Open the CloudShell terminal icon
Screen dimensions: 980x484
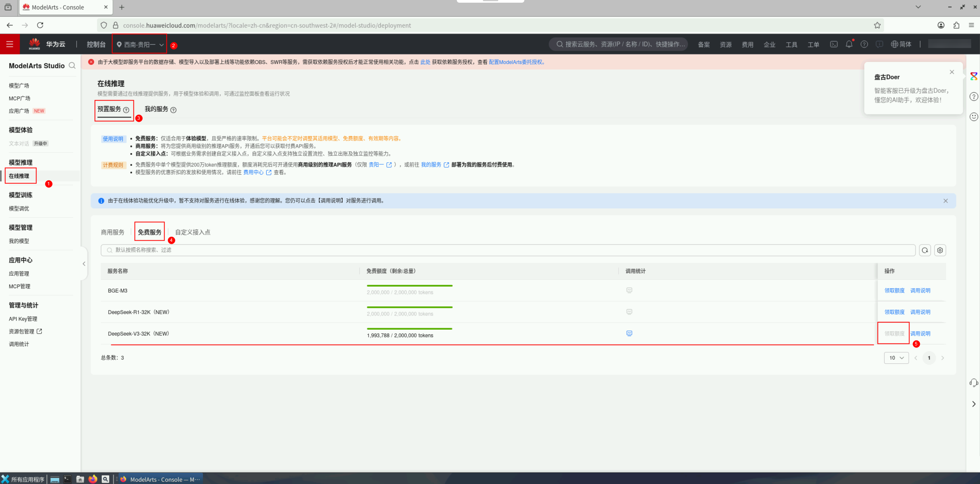tap(834, 44)
